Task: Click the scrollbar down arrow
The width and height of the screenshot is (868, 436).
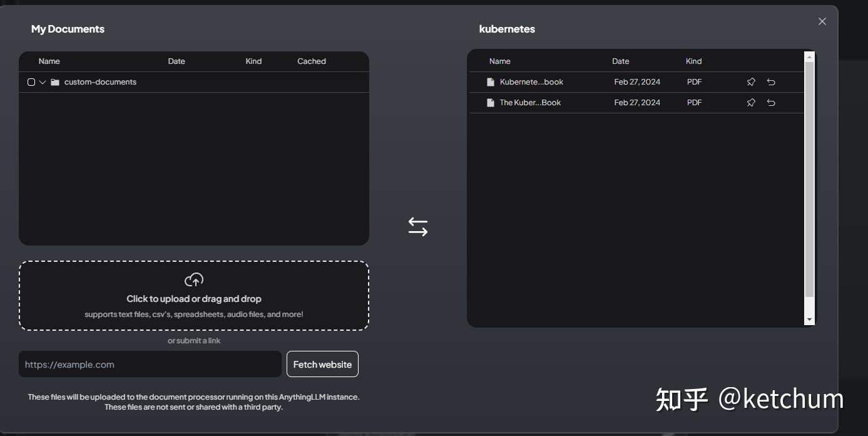Action: [x=809, y=319]
